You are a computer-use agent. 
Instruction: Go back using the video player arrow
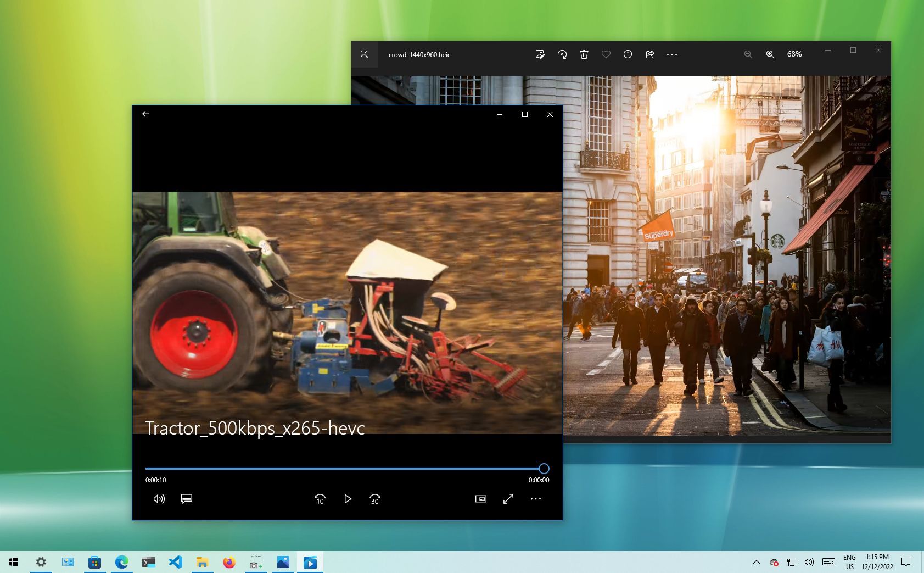145,114
